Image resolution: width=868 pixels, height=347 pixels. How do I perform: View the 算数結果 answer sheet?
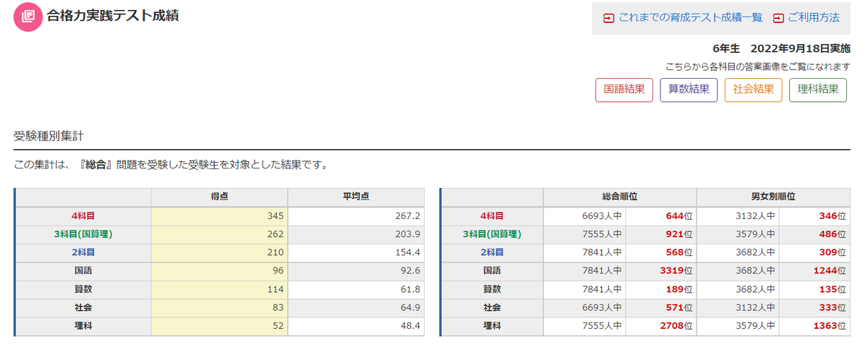pyautogui.click(x=689, y=90)
